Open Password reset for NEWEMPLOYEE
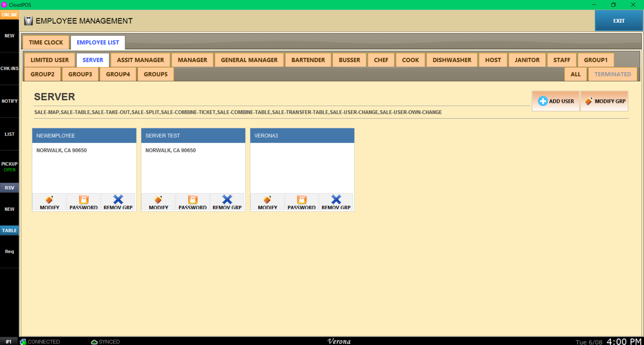The height and width of the screenshot is (345, 644). (x=84, y=202)
